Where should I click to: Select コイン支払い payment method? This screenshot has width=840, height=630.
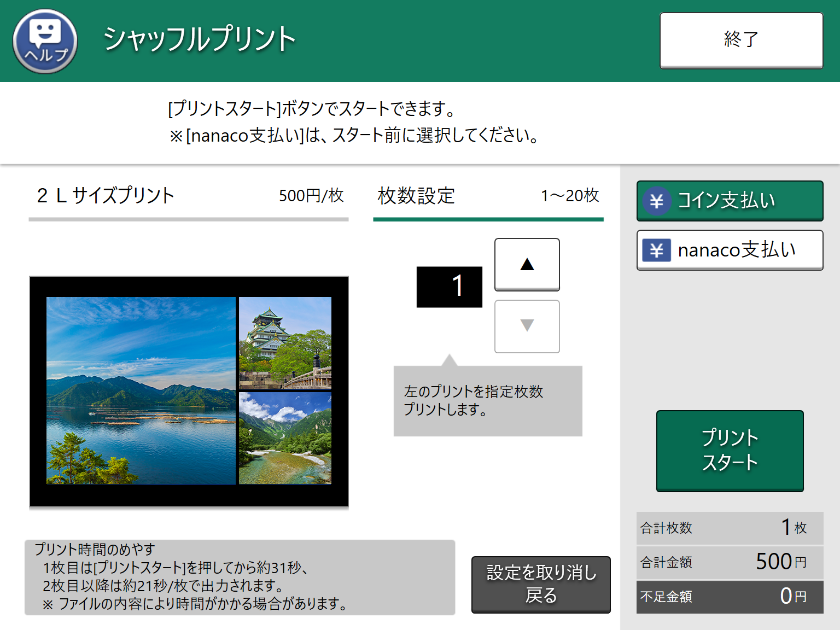[730, 201]
